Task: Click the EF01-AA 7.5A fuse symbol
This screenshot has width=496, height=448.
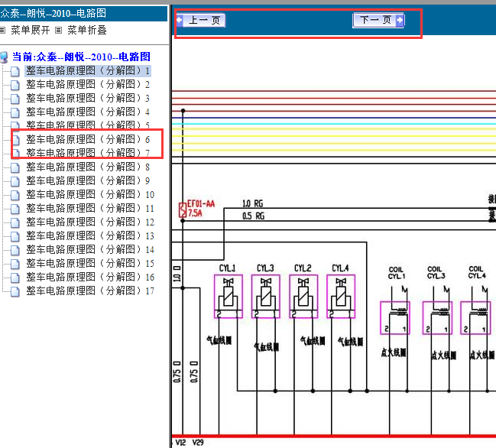Action: [183, 209]
